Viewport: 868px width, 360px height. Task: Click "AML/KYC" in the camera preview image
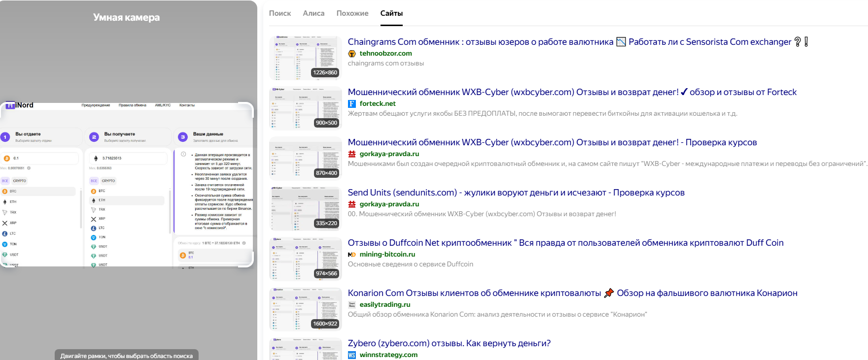pyautogui.click(x=163, y=105)
